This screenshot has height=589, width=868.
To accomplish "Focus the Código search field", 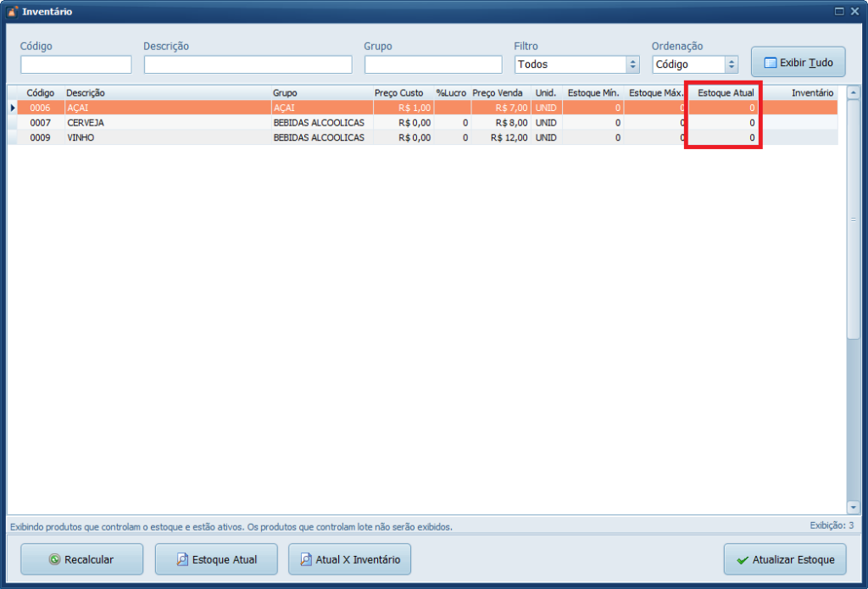I will pos(76,64).
